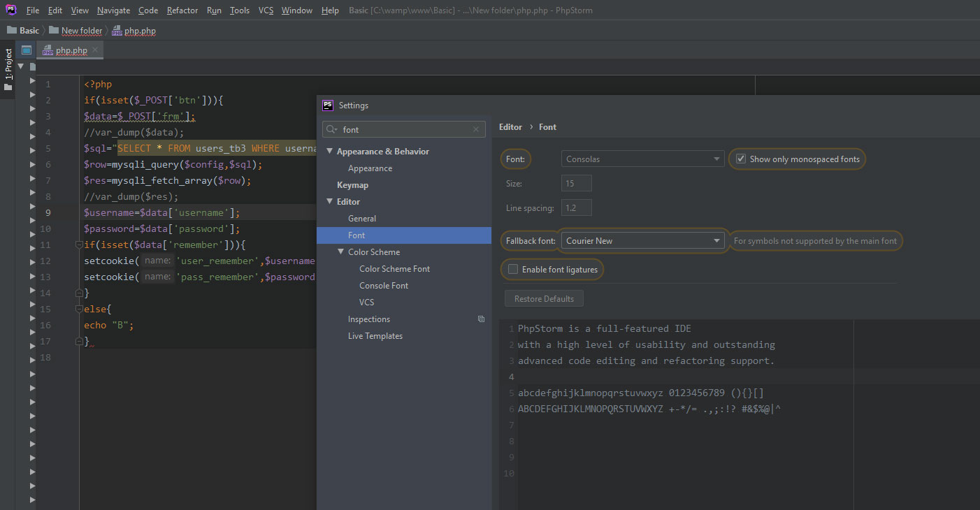
Task: Click the PhpStorm logo in the title bar
Action: [10, 10]
